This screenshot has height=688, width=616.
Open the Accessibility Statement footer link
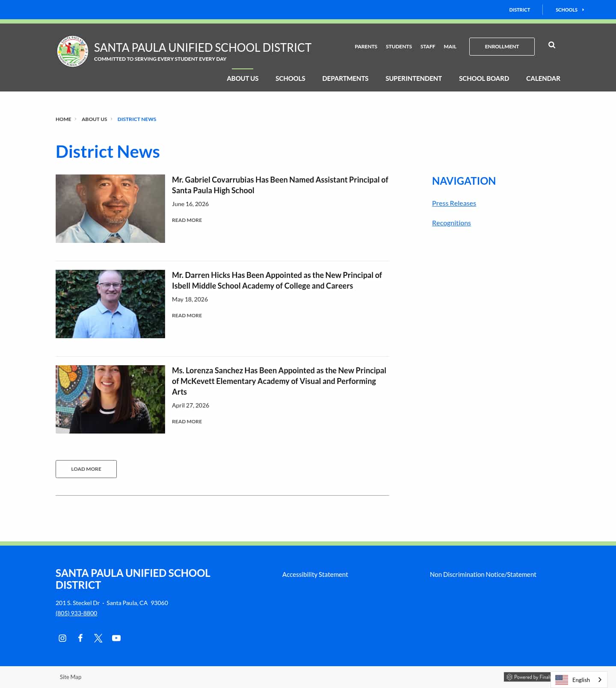pos(315,575)
